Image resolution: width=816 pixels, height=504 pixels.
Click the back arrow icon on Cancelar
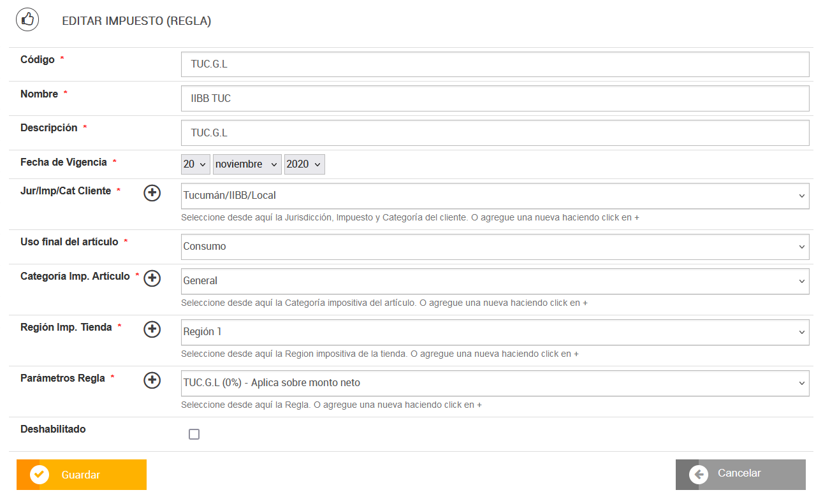coord(699,475)
